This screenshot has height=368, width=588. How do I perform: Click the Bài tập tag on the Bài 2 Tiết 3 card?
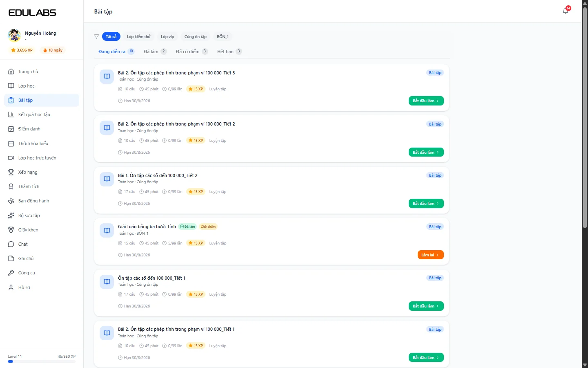coord(435,73)
